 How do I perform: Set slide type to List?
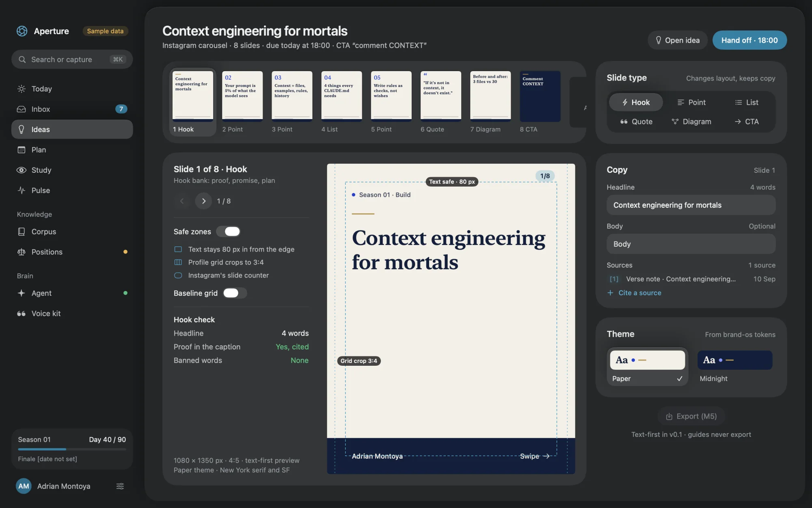click(x=747, y=102)
